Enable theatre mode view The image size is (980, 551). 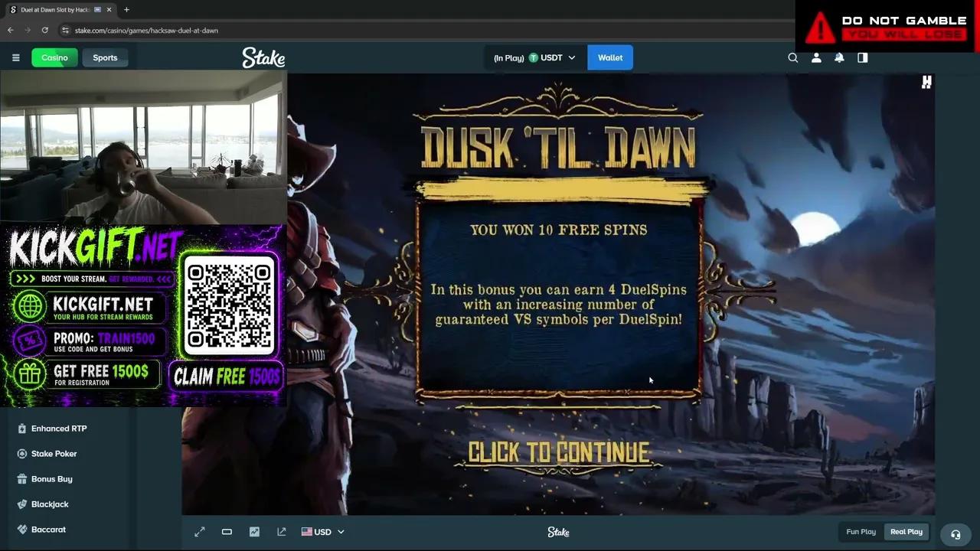click(227, 532)
